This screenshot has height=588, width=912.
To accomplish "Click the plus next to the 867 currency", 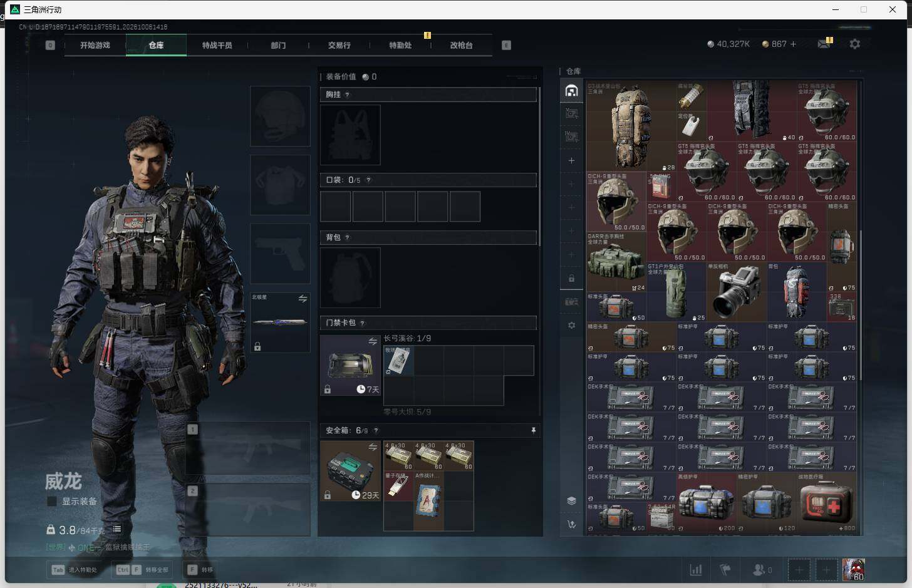I will 793,44.
